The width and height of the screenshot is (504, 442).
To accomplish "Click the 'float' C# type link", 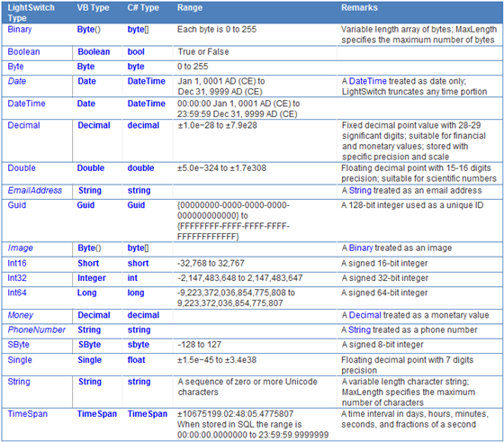I will (x=136, y=360).
